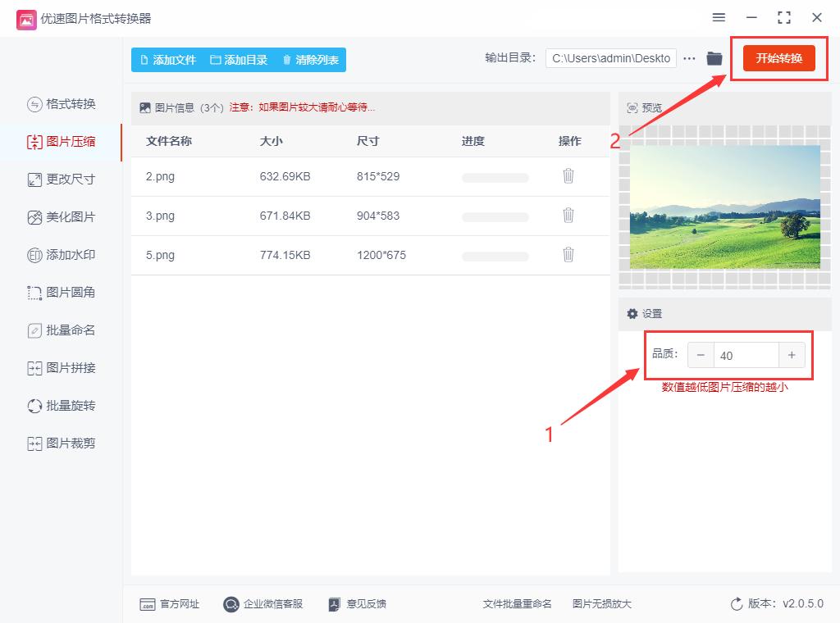The height and width of the screenshot is (623, 840).
Task: Remove 5.png using its trash icon
Action: (x=568, y=255)
